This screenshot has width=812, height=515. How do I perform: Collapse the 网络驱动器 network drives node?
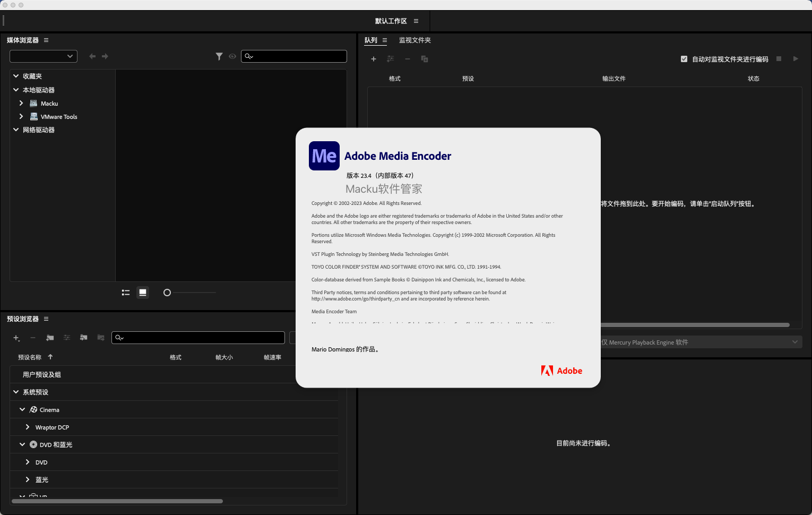pos(16,130)
